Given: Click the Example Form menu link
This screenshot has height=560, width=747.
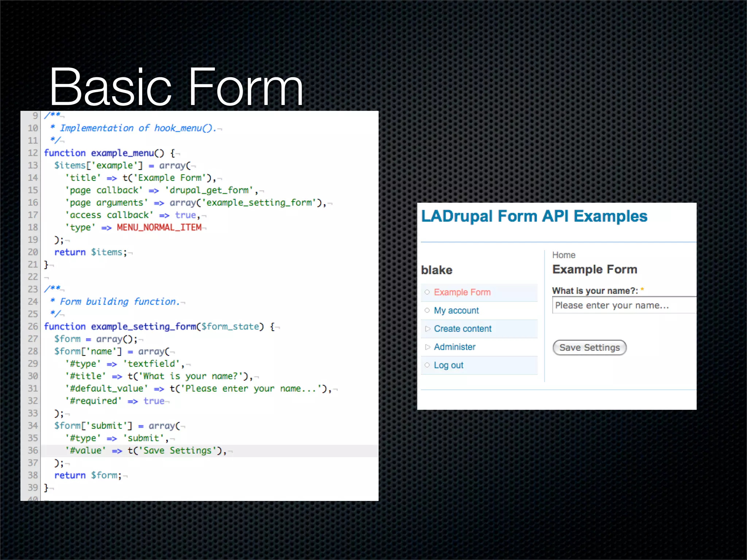Looking at the screenshot, I should tap(462, 292).
